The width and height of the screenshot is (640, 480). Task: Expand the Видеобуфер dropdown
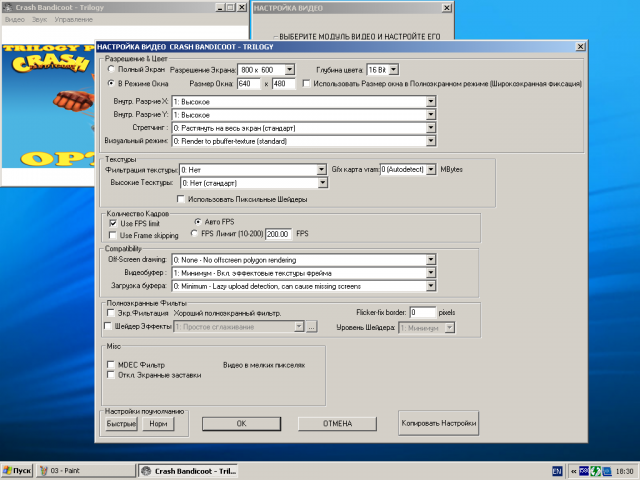(431, 273)
